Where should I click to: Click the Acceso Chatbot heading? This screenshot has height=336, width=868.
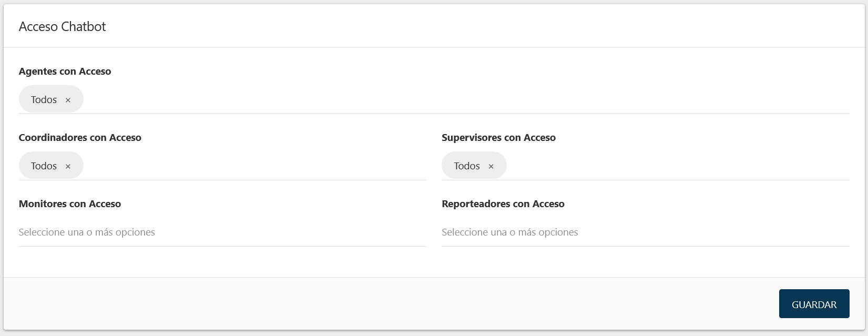62,26
